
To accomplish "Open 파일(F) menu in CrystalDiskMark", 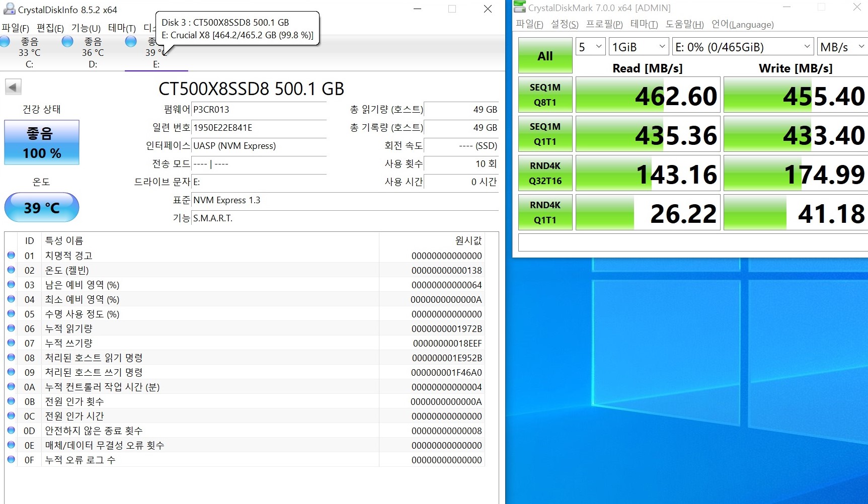I will [x=529, y=24].
